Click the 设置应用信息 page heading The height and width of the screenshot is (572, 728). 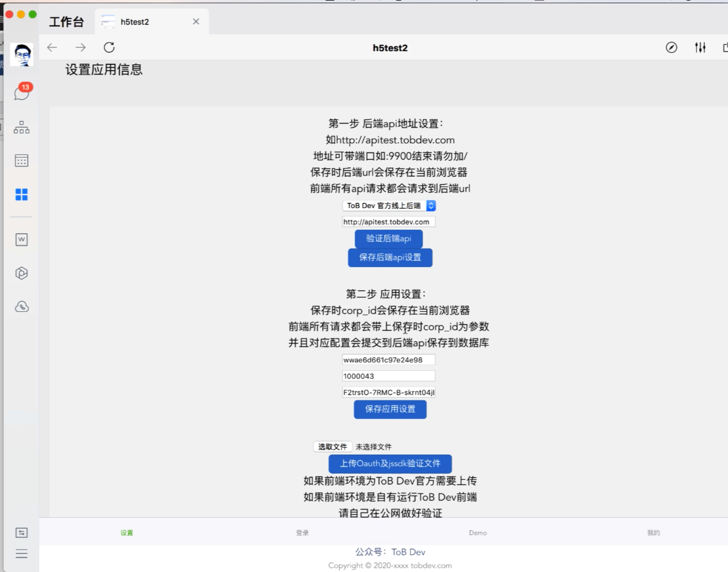click(x=104, y=70)
